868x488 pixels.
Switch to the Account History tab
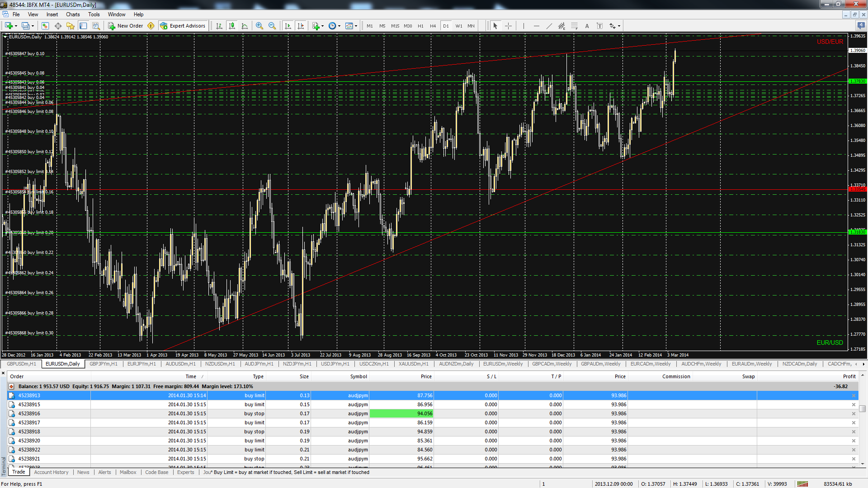pos(51,472)
